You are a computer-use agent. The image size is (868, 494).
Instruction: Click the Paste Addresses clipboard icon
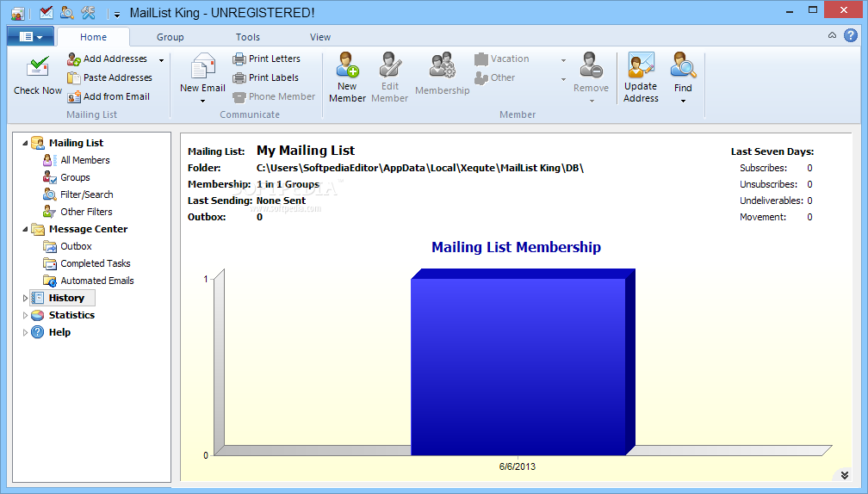point(74,77)
